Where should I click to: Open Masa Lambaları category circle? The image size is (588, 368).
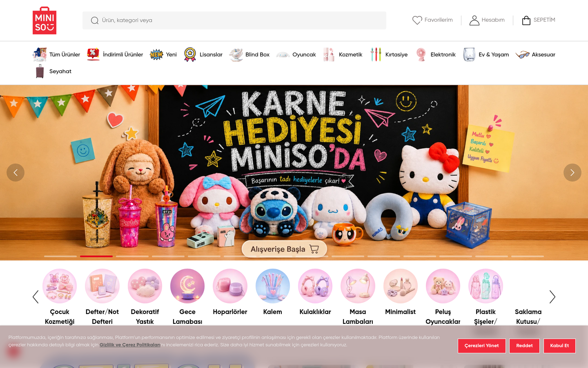point(358,286)
